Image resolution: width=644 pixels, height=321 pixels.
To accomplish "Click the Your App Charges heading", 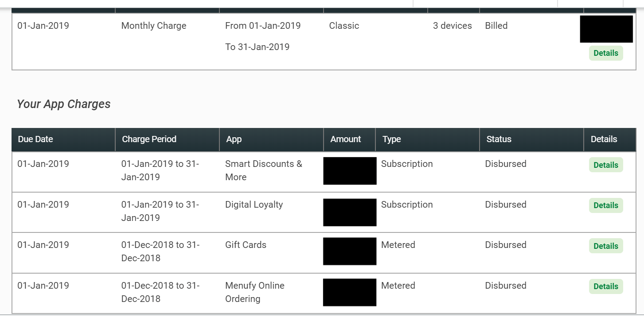I will [x=64, y=104].
